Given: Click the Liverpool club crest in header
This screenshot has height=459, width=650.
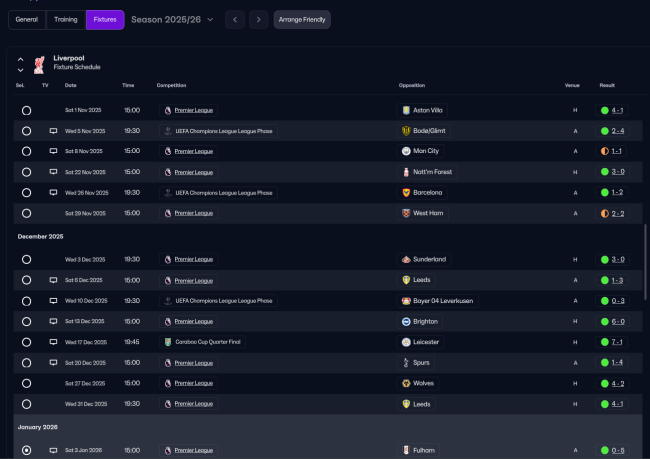Looking at the screenshot, I should [x=39, y=64].
